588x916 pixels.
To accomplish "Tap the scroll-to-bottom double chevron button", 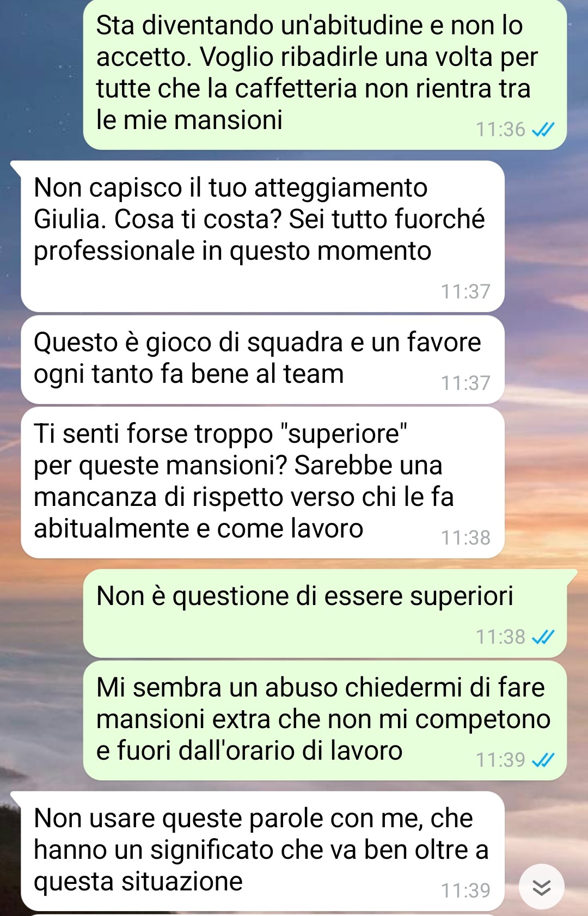I will point(541,887).
